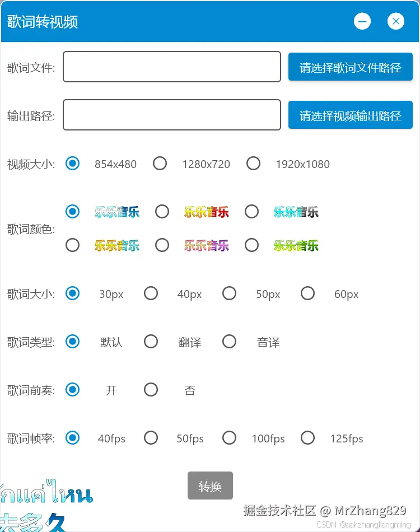The image size is (420, 532).
Task: Choose the green 乐乐音乐 color style
Action: [251, 245]
